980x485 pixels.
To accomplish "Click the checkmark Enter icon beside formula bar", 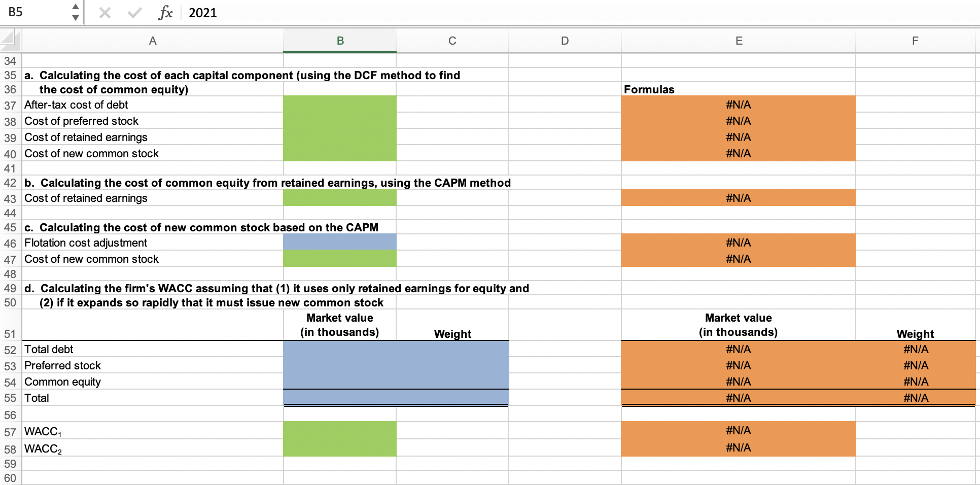I will click(x=134, y=13).
